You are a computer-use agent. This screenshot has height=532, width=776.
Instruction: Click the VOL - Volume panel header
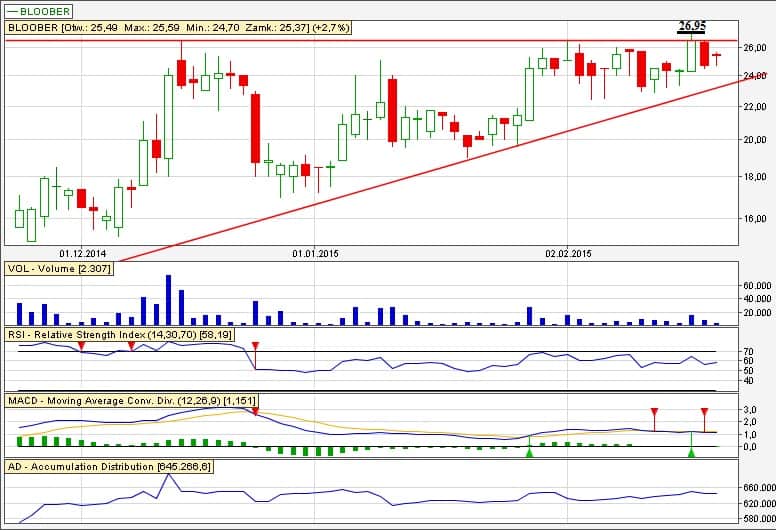pos(59,269)
